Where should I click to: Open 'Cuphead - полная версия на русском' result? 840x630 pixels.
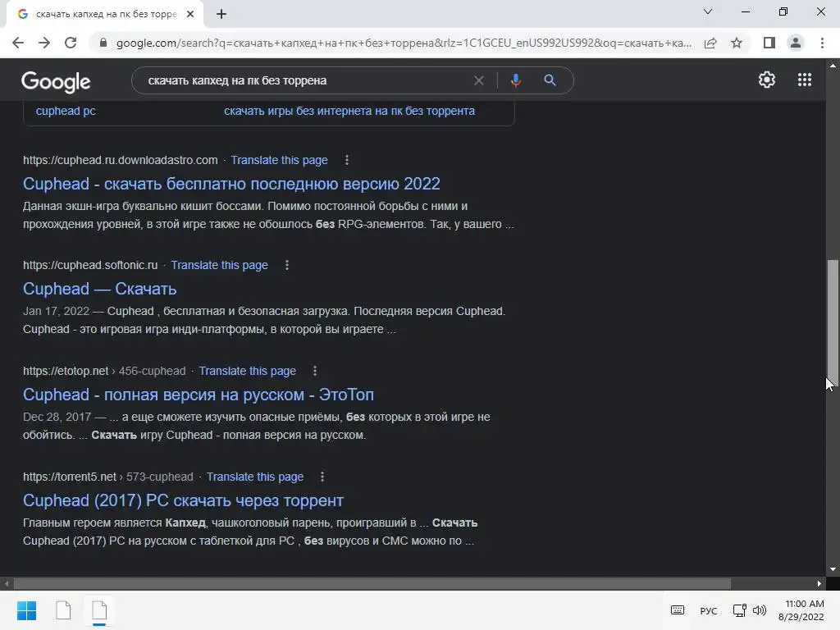[199, 395]
